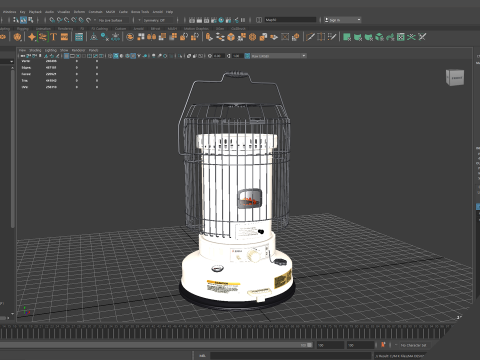Click the viewport exposure value field
Image resolution: width=480 pixels, height=360 pixels.
[x=218, y=56]
